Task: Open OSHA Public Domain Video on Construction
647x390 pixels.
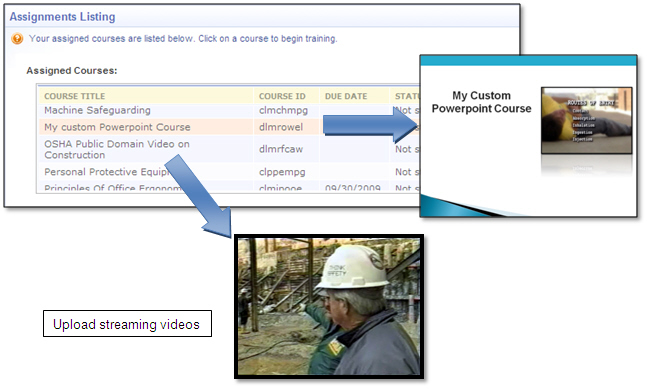Action: pyautogui.click(x=117, y=149)
